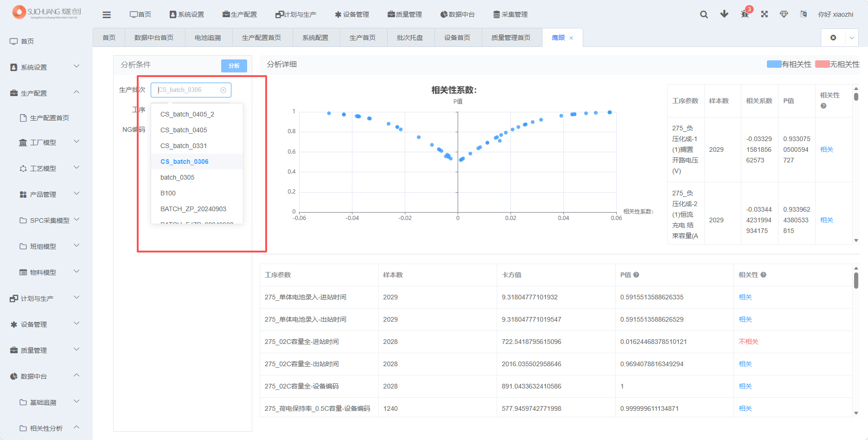Click the help icon next to 相关性 in lower table
Viewport: 868px width, 440px height.
763,275
